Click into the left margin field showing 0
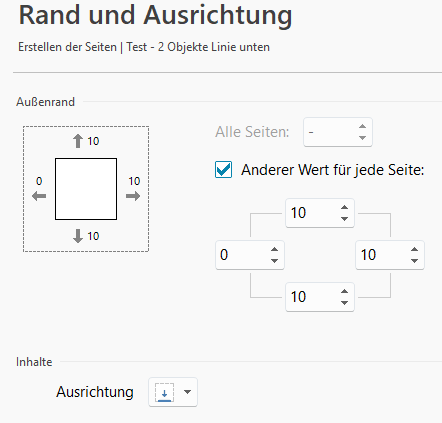Image resolution: width=442 pixels, height=423 pixels. (x=242, y=255)
